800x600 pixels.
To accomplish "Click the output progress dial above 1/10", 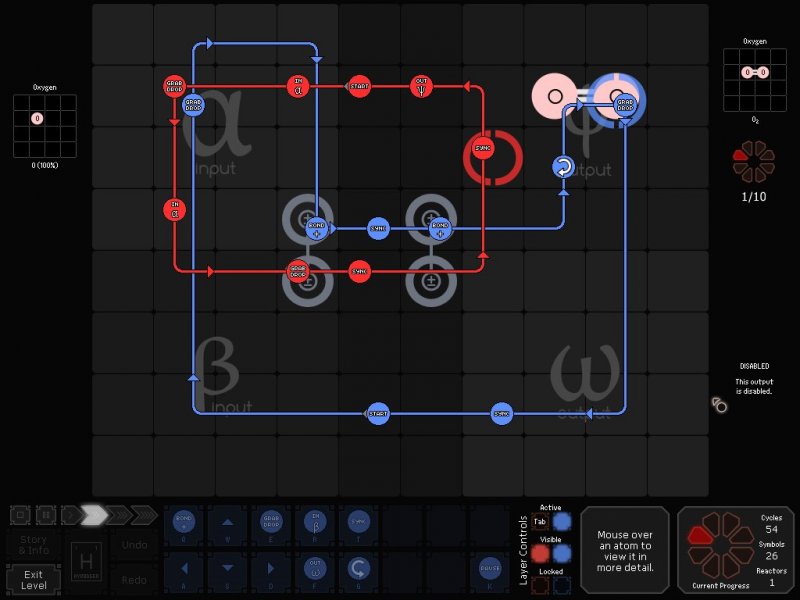I will (x=754, y=162).
